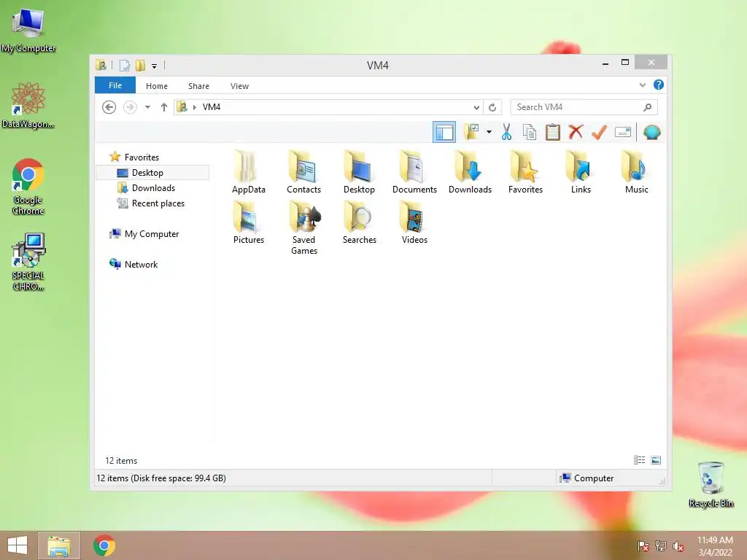Image resolution: width=747 pixels, height=560 pixels.
Task: Click New folder icon in title bar
Action: 141,66
